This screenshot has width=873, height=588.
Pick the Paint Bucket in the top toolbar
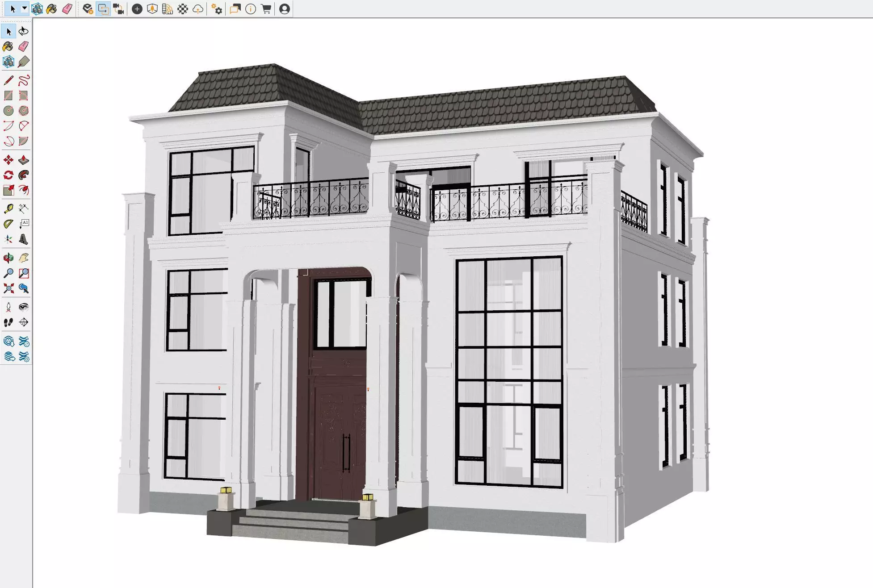pyautogui.click(x=52, y=9)
